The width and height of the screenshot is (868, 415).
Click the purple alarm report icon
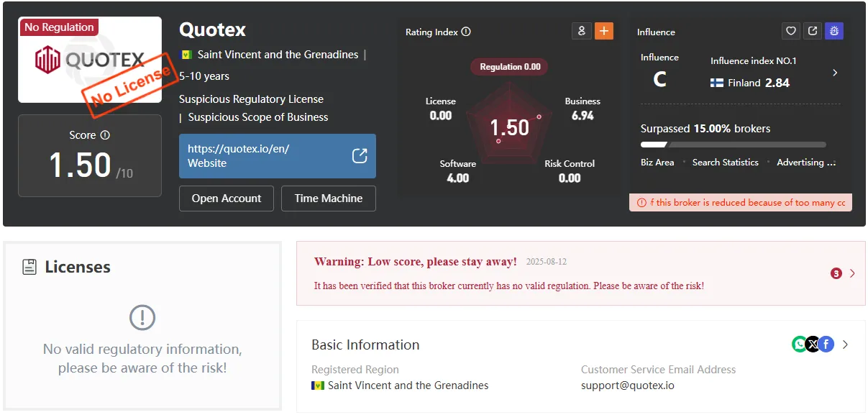(834, 31)
